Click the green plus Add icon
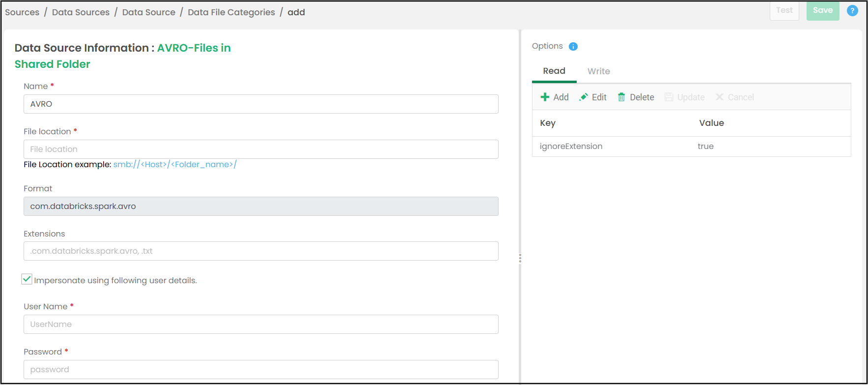Screen dimensions: 868x385 [x=545, y=97]
